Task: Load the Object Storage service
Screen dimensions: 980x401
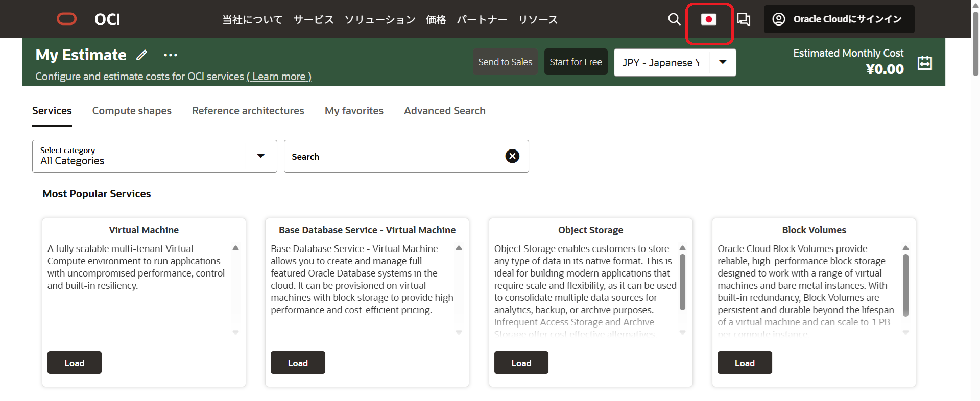Action: [521, 363]
